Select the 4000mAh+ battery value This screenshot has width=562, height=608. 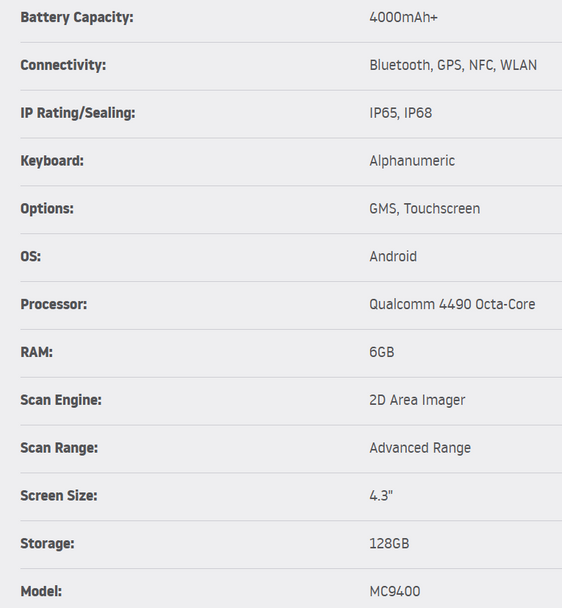pos(403,17)
